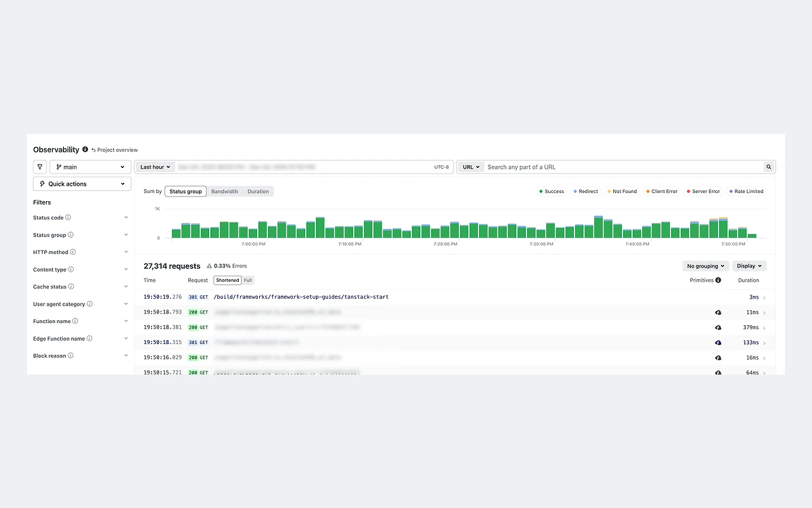Click the search magnifier icon in the URL bar
The width and height of the screenshot is (812, 508).
point(769,167)
